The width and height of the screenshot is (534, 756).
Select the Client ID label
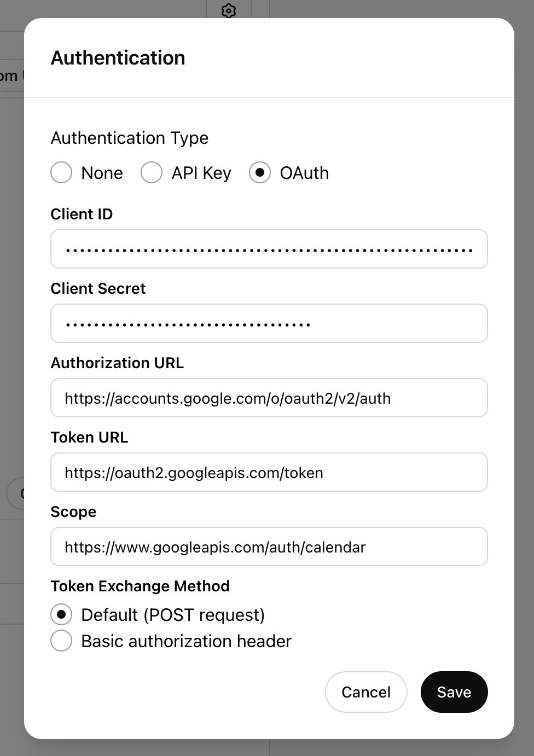81,214
